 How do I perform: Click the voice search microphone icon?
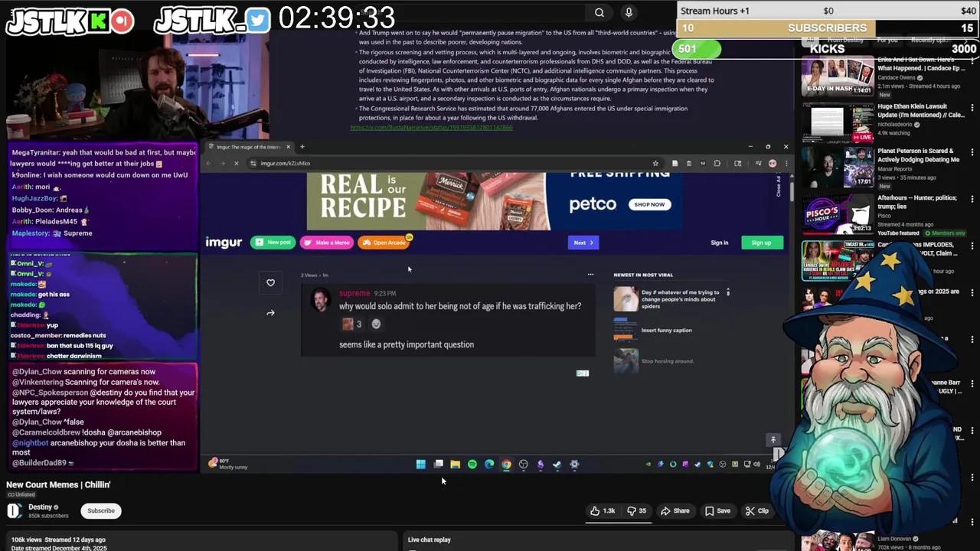(629, 12)
